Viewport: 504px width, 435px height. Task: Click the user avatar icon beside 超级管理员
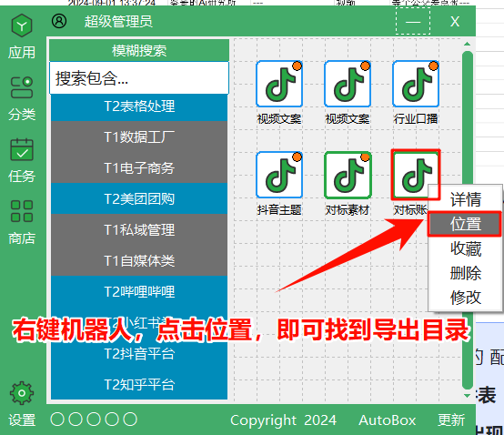tap(59, 21)
